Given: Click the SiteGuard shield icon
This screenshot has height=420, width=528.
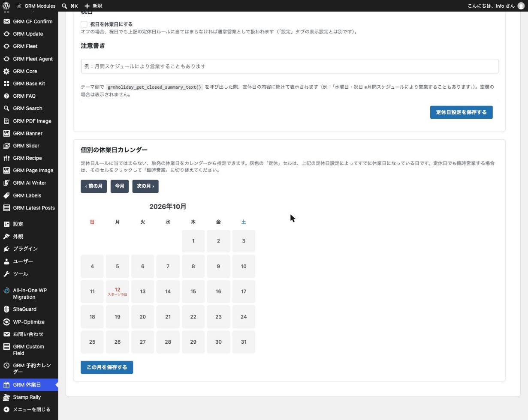Looking at the screenshot, I should point(6,309).
